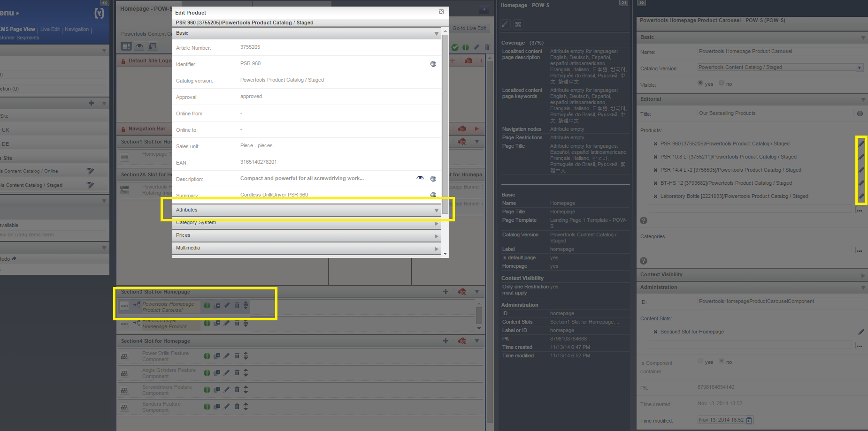Open the Products browse ellipsis button

coord(859,210)
